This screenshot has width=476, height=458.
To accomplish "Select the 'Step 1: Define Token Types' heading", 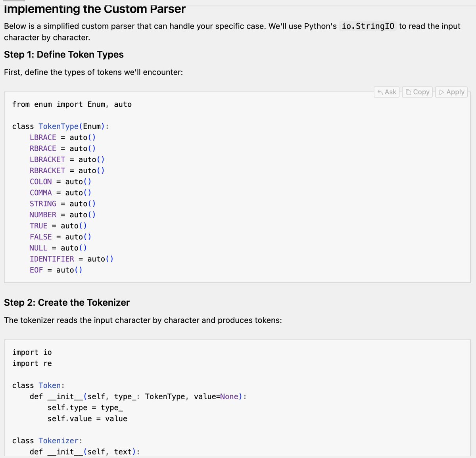I will (x=64, y=55).
